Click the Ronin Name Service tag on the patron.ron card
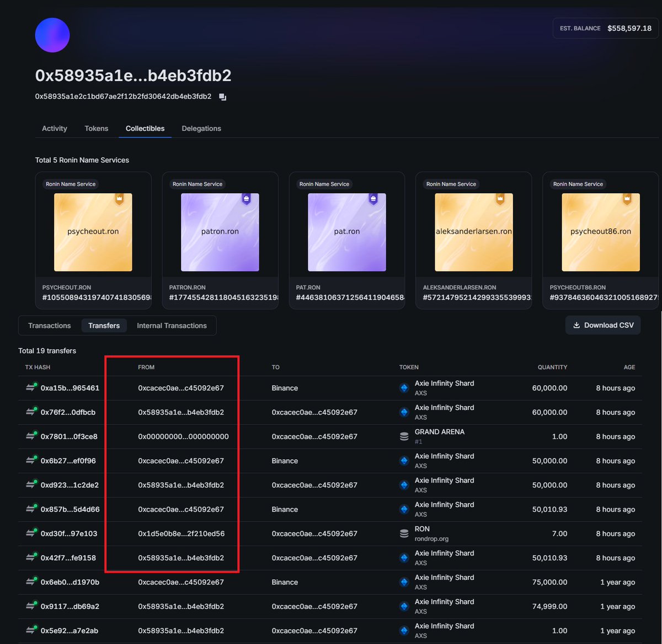 197,184
